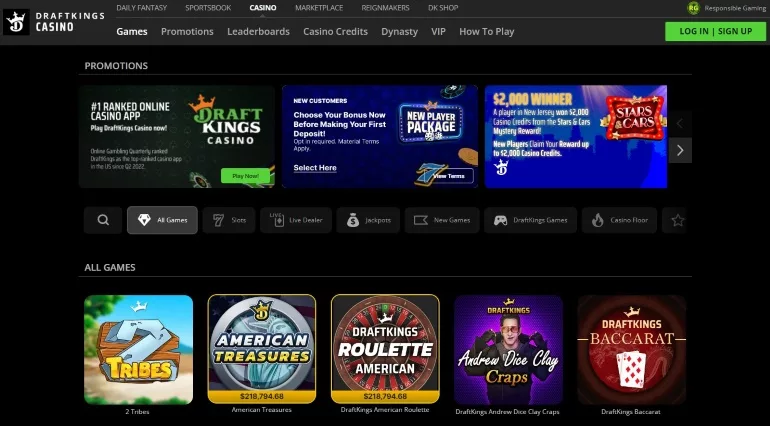Viewport: 770px width, 426px height.
Task: Click the DraftKings Casino logo
Action: tap(54, 22)
